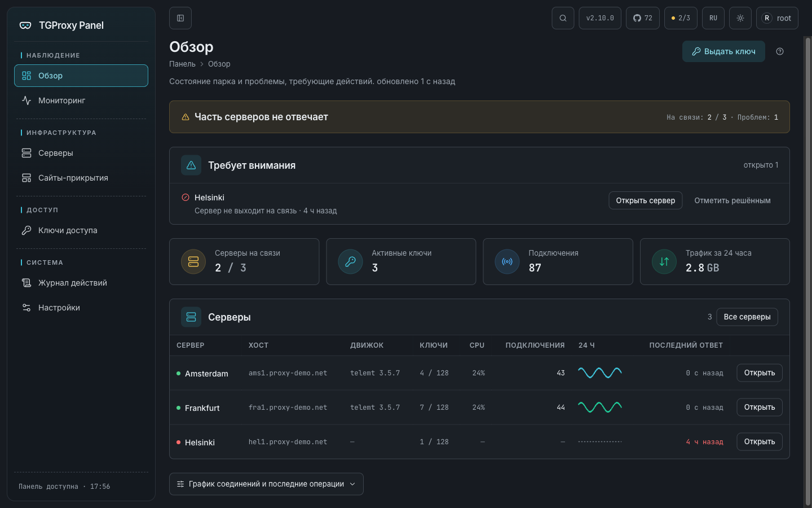812x508 pixels.
Task: Click the Требует внимания alert icon
Action: [191, 165]
